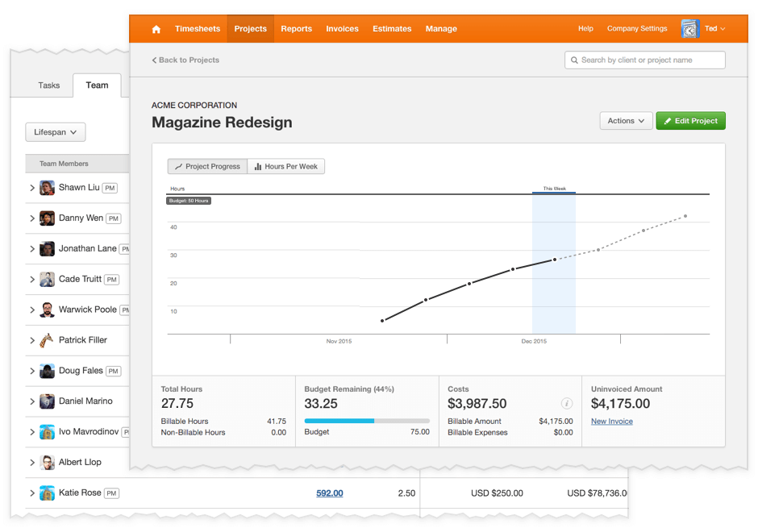Expand Albert Llop's row
This screenshot has width=758, height=532.
pos(32,463)
